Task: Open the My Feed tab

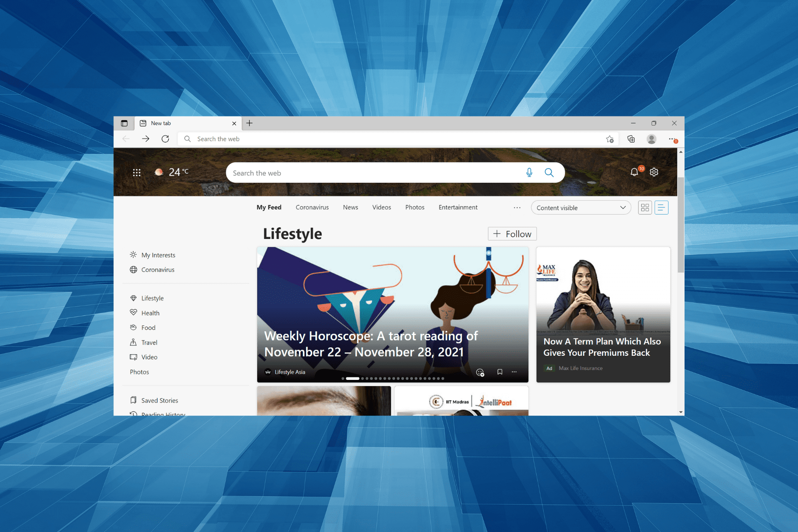Action: [269, 207]
